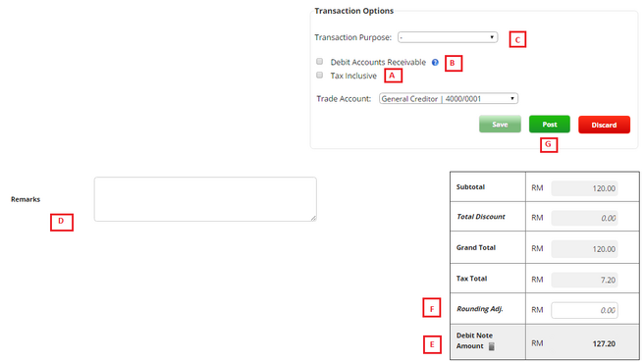Click the Debit Note Amount value 127.20
Viewport: 644px width, 362px height.
pos(604,344)
